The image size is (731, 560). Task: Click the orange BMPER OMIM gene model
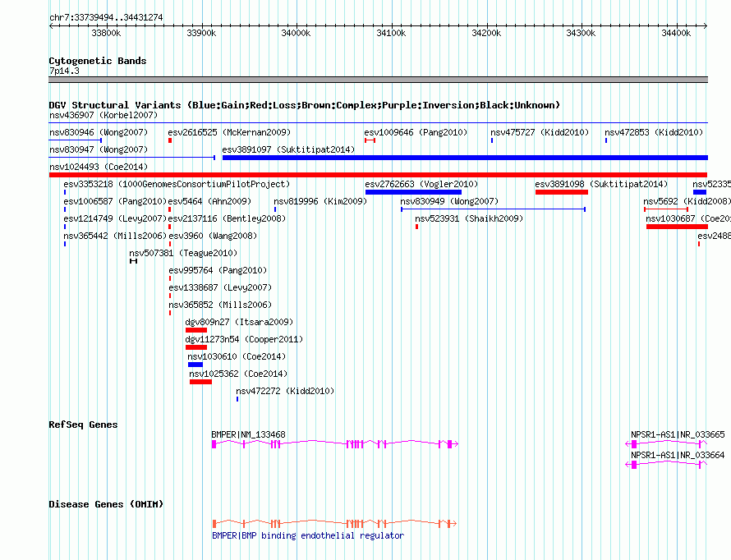[x=334, y=524]
